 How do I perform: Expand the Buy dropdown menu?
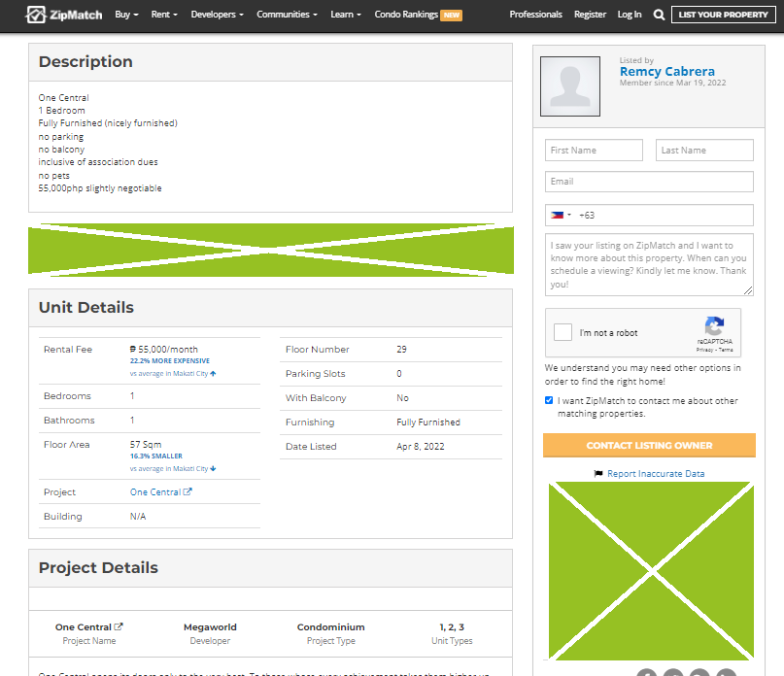coord(126,15)
